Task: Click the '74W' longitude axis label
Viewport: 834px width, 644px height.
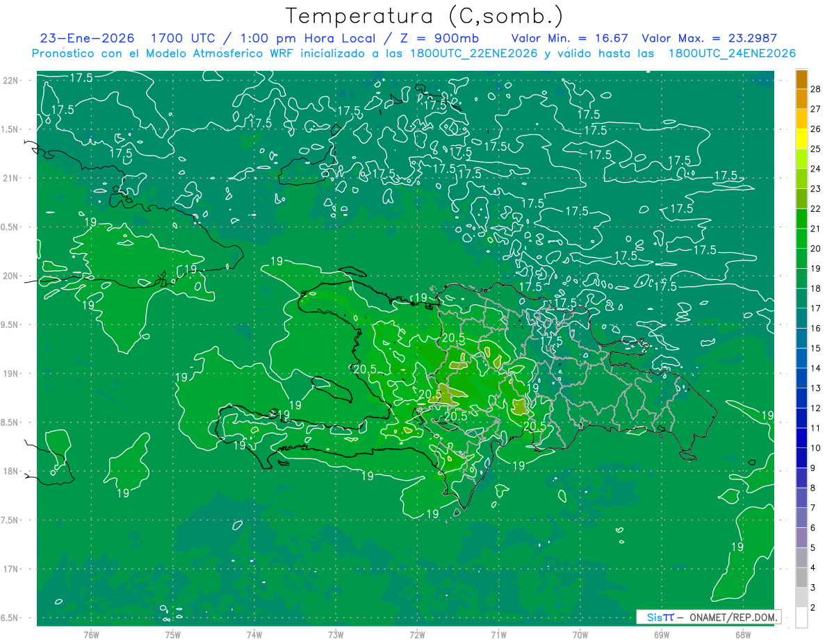Action: (x=254, y=634)
